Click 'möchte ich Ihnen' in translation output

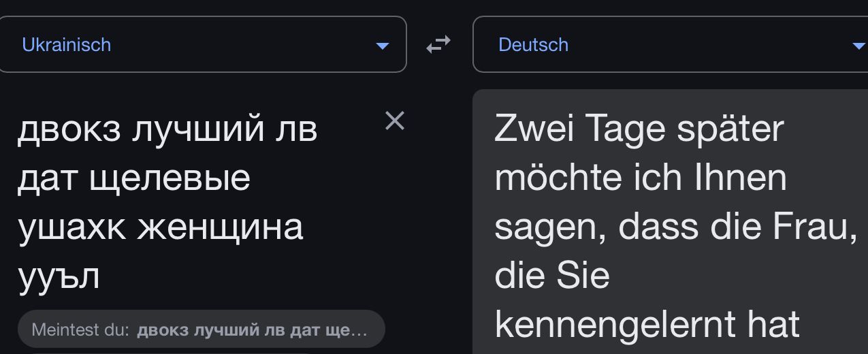tap(640, 178)
